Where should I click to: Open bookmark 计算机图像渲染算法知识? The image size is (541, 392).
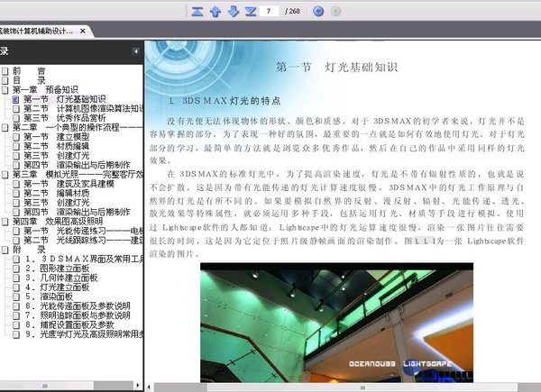(x=83, y=109)
